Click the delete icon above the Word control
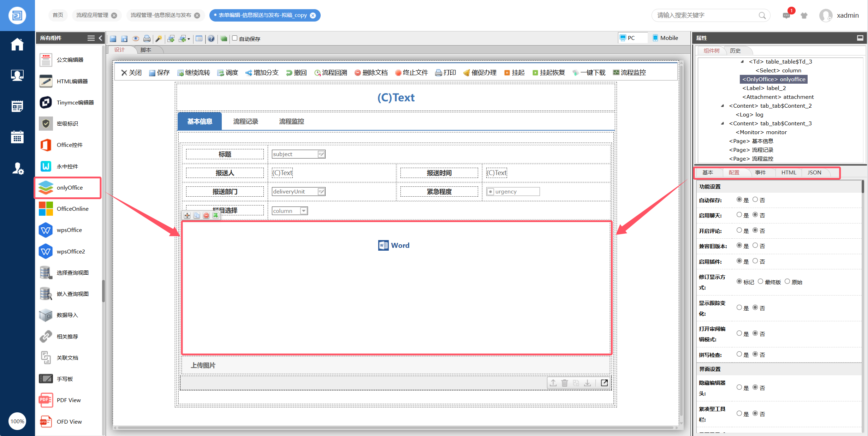Screen dimensions: 868x436 coord(206,215)
